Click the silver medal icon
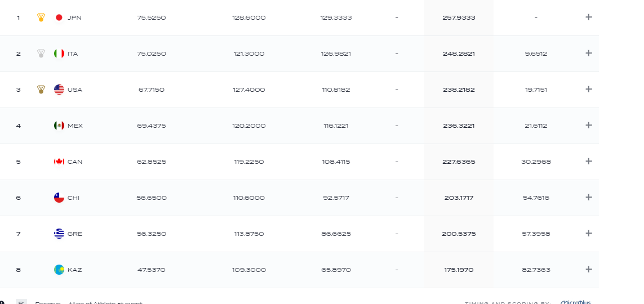 [41, 53]
